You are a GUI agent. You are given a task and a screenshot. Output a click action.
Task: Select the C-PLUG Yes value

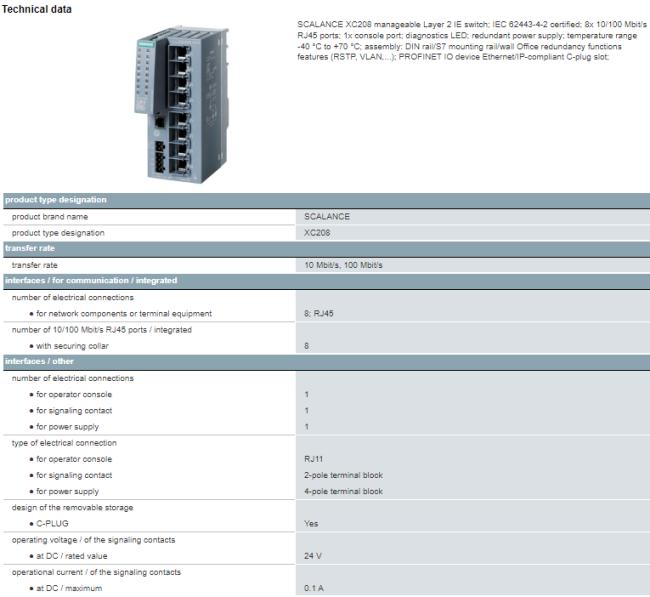pos(312,523)
